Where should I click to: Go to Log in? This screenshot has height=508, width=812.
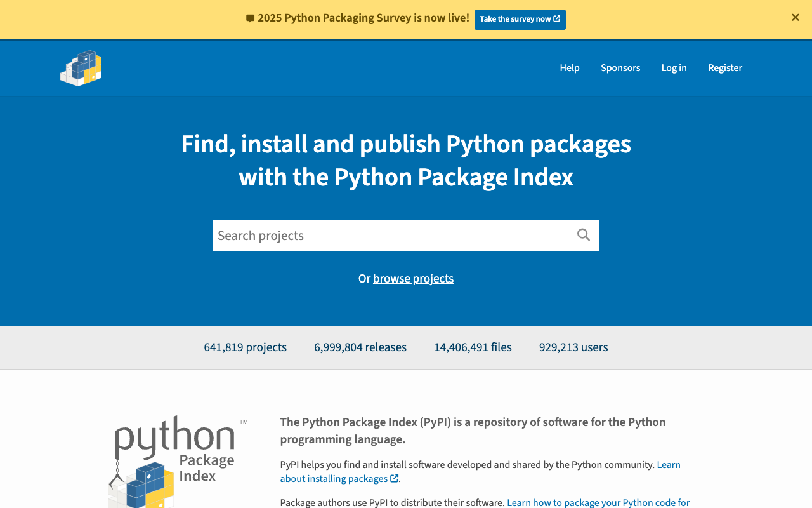(x=674, y=68)
